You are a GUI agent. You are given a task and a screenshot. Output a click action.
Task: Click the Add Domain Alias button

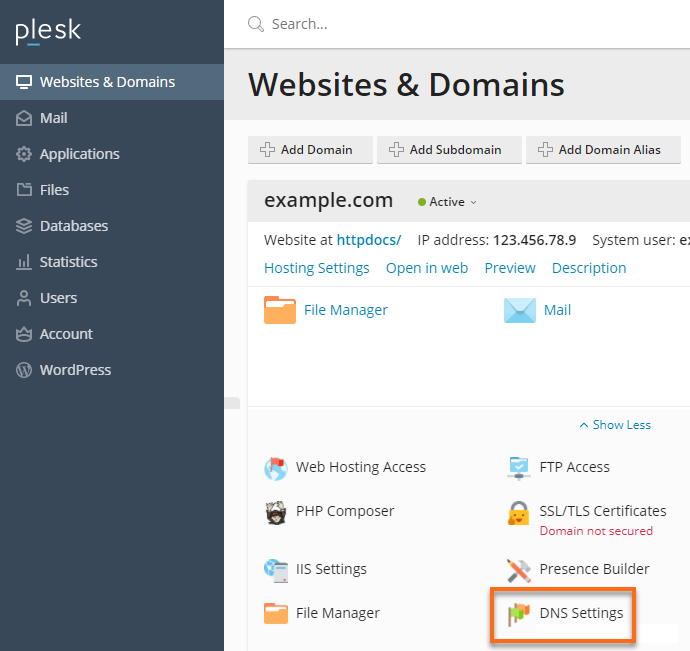tap(603, 150)
